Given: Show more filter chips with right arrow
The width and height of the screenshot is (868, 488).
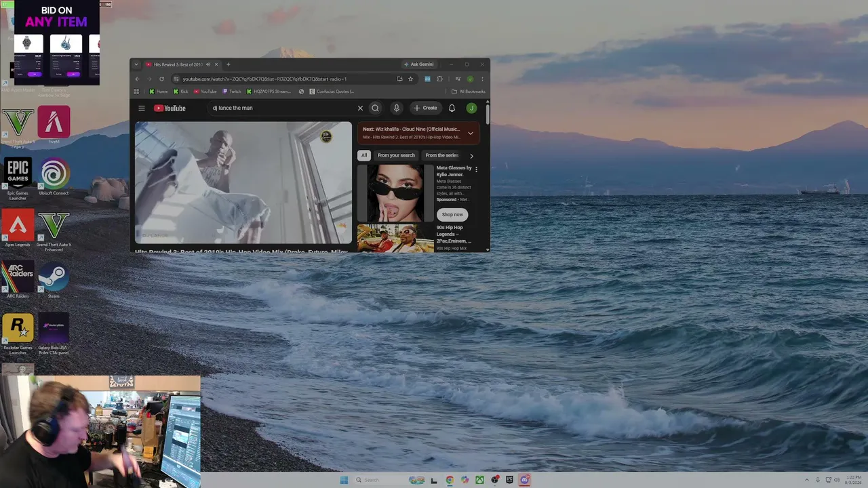Looking at the screenshot, I should 471,156.
